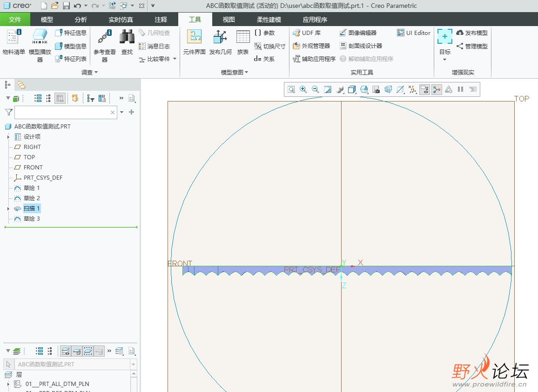
Task: Click view manager camera-table icon
Action: (376, 89)
